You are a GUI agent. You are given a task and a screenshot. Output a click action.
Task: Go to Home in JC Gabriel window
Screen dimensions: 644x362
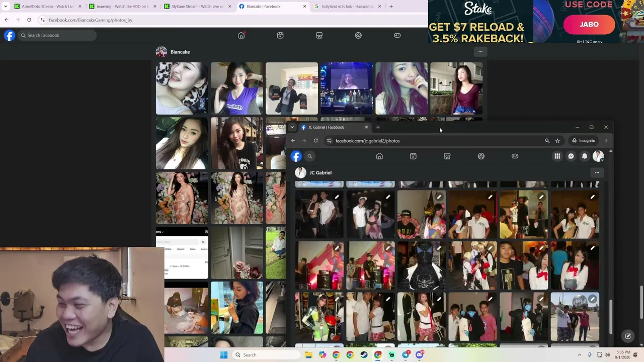pyautogui.click(x=379, y=156)
